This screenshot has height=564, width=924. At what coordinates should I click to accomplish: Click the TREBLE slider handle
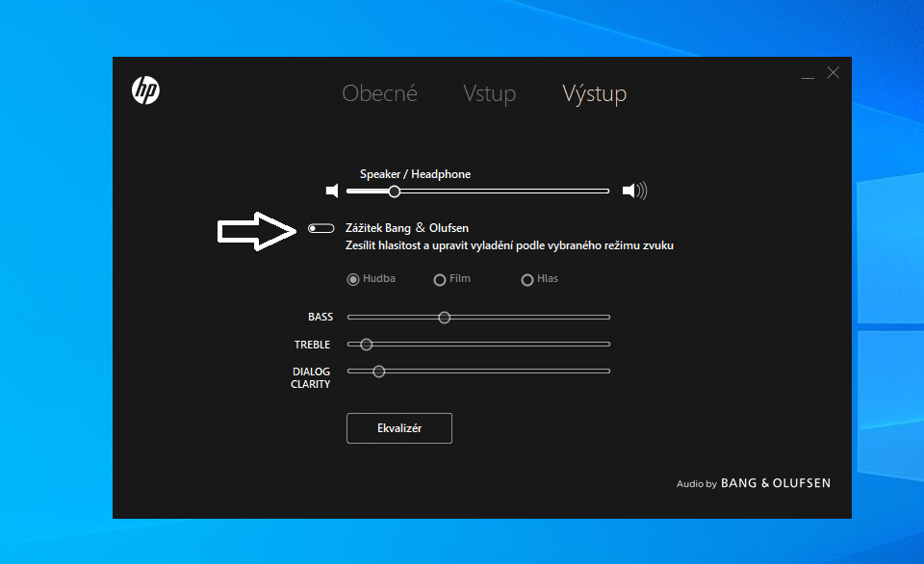pyautogui.click(x=367, y=345)
